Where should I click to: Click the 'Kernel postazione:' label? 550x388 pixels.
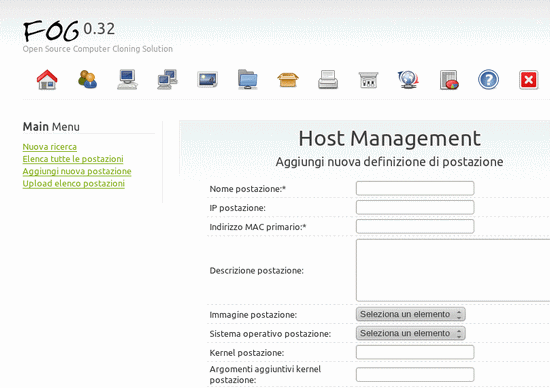[x=247, y=353]
